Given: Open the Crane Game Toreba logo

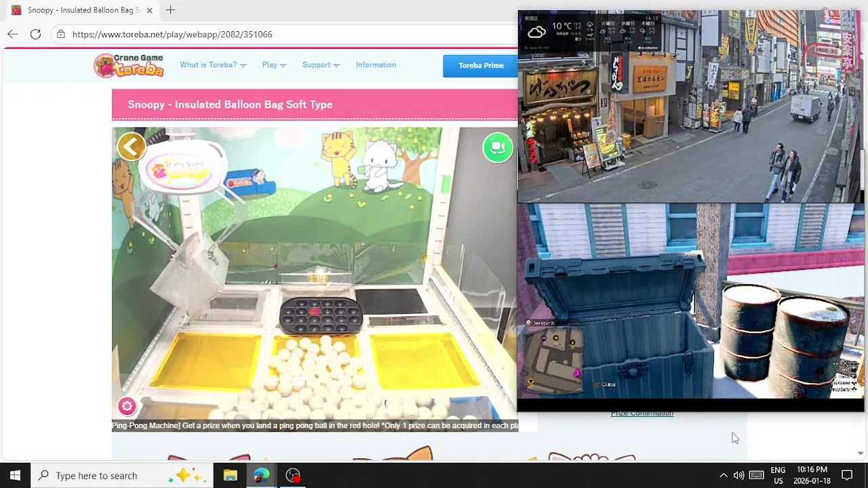Looking at the screenshot, I should pos(130,65).
